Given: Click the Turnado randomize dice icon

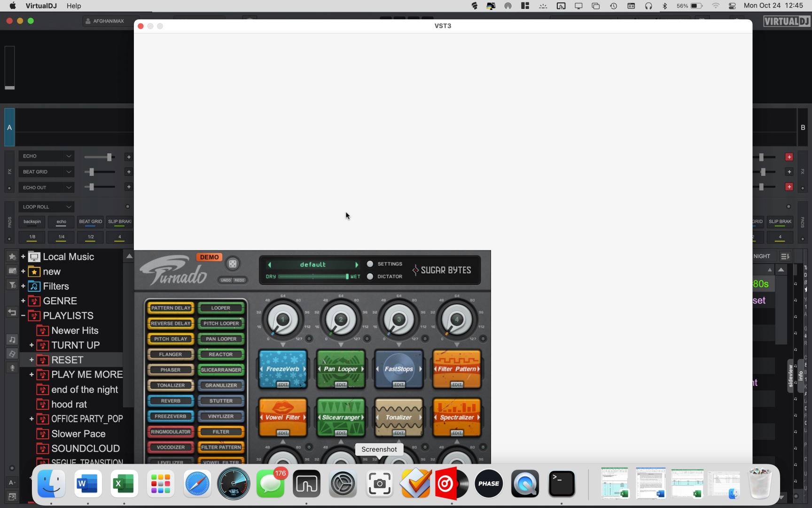Looking at the screenshot, I should 233,264.
